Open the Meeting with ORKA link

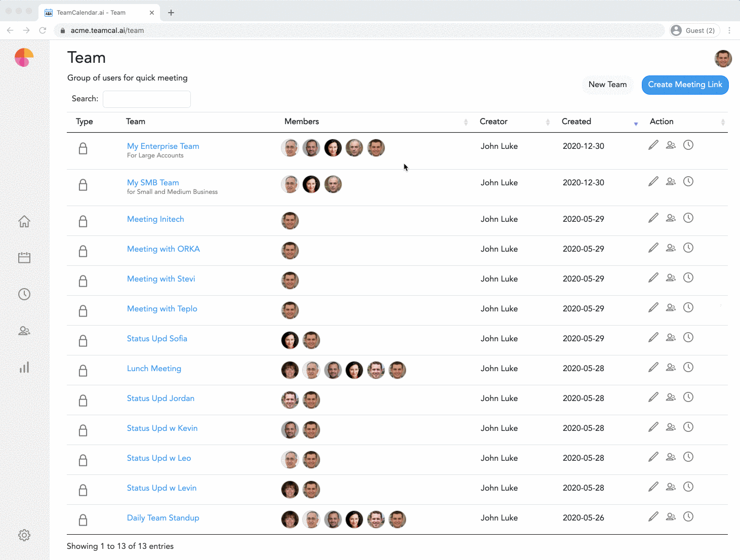pyautogui.click(x=163, y=249)
